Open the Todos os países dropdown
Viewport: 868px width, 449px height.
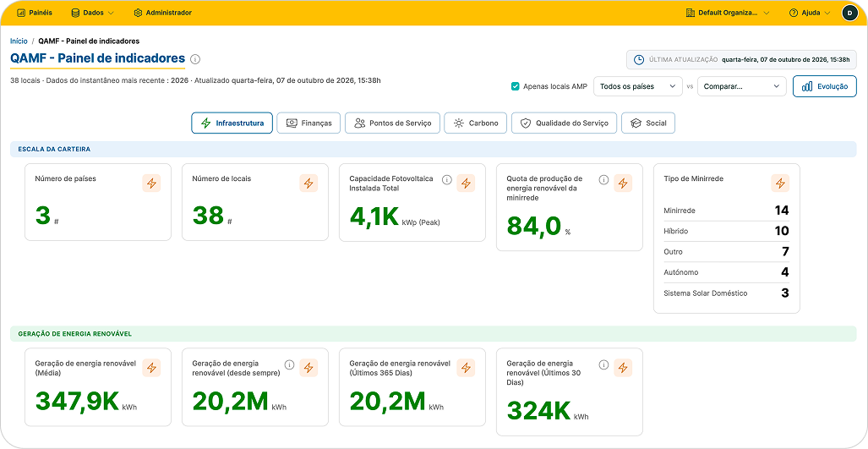click(638, 86)
